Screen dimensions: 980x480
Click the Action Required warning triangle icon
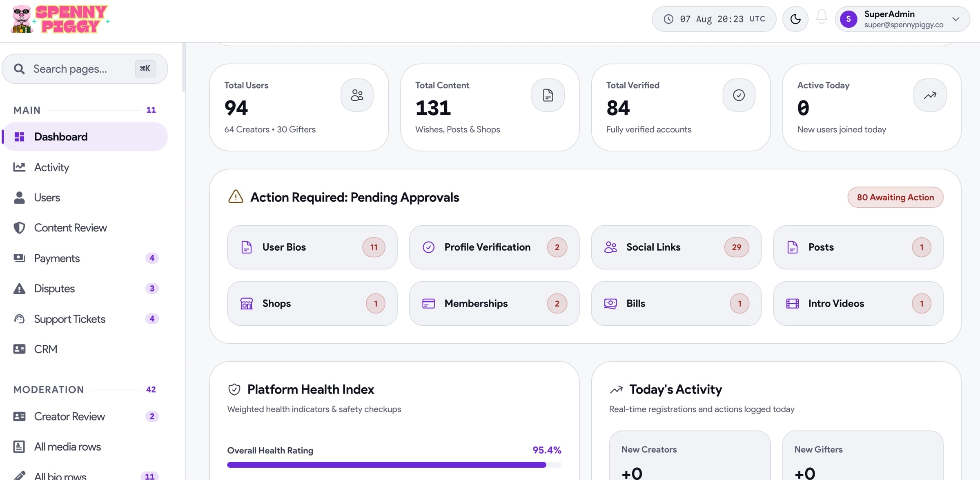point(236,197)
